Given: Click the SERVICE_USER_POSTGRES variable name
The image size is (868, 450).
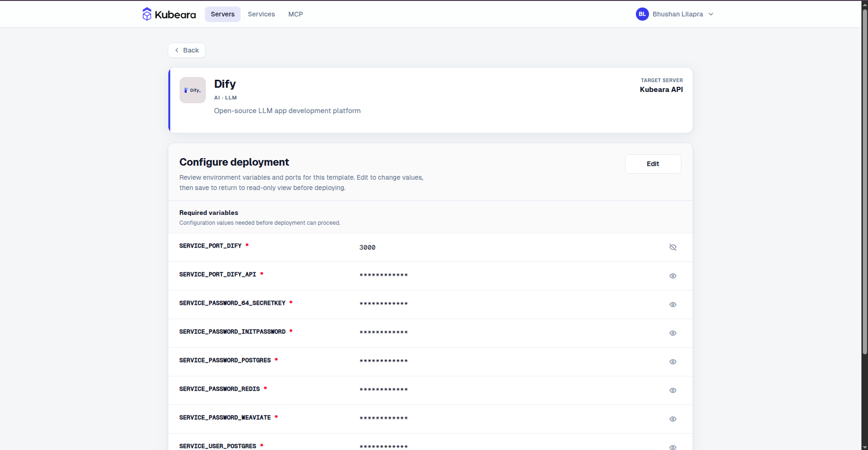Looking at the screenshot, I should tap(218, 446).
